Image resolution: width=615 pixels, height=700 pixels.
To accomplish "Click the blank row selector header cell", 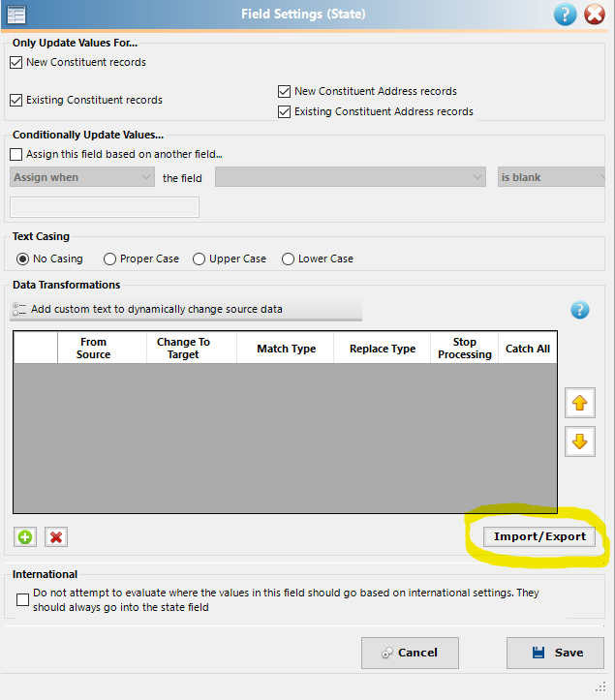I will coord(36,349).
